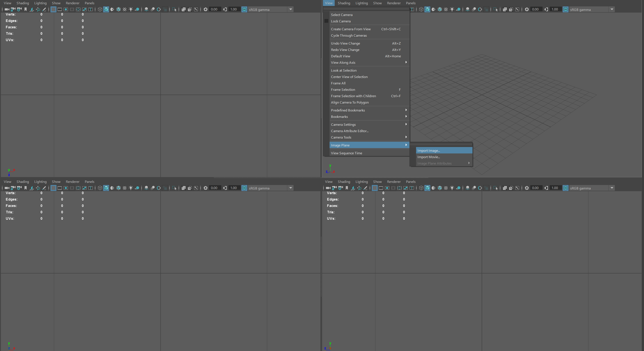
Task: Open Camera Attribute Editor... entry
Action: tap(350, 131)
